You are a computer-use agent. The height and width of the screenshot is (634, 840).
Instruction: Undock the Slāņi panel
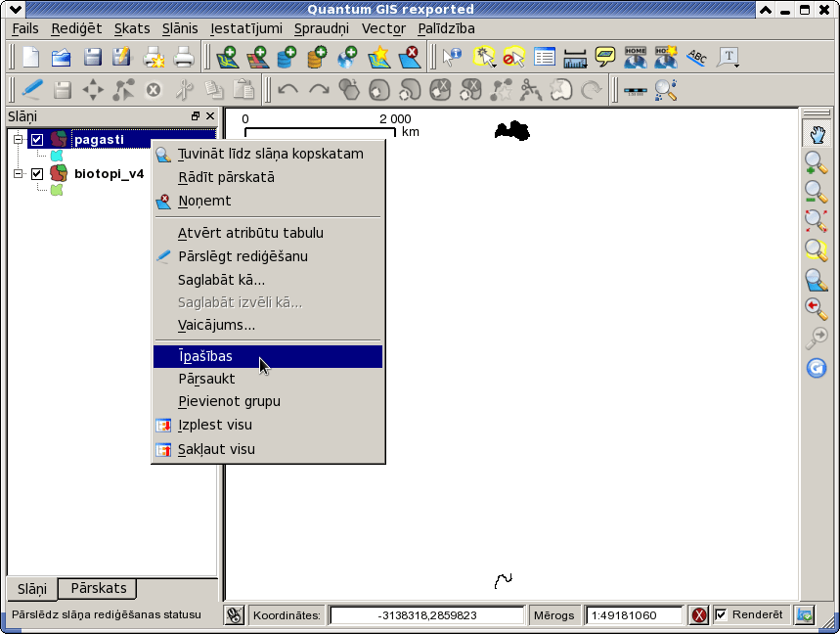[196, 115]
